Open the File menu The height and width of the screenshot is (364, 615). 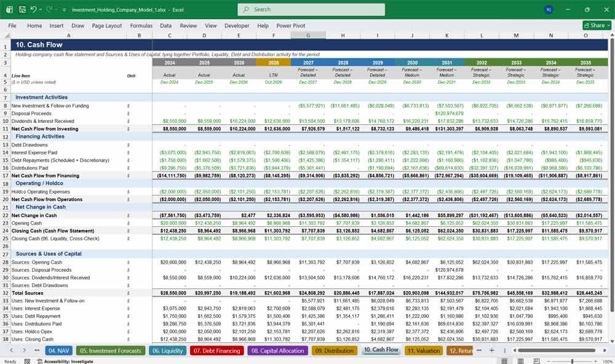pyautogui.click(x=12, y=25)
